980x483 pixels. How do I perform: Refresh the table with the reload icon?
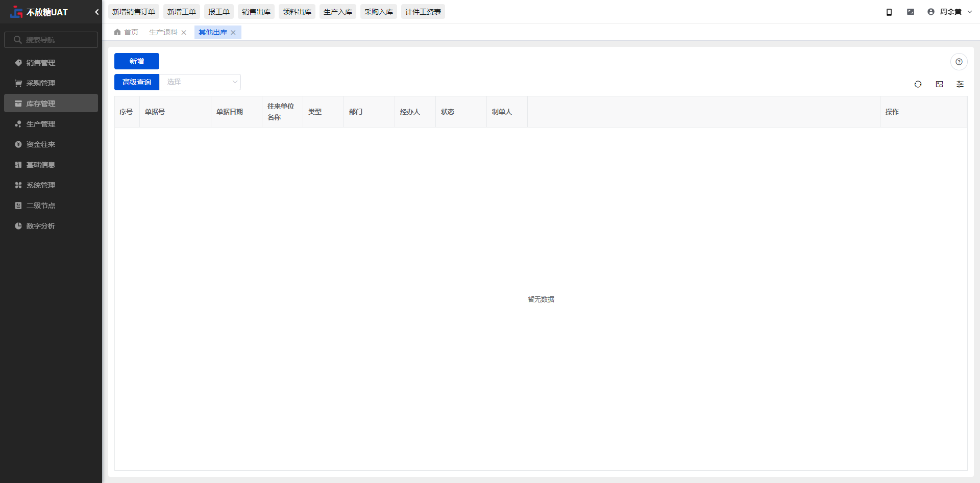[918, 84]
